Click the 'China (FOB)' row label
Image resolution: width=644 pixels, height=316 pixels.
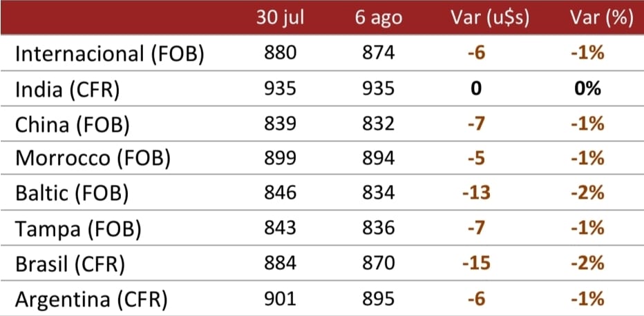(73, 124)
